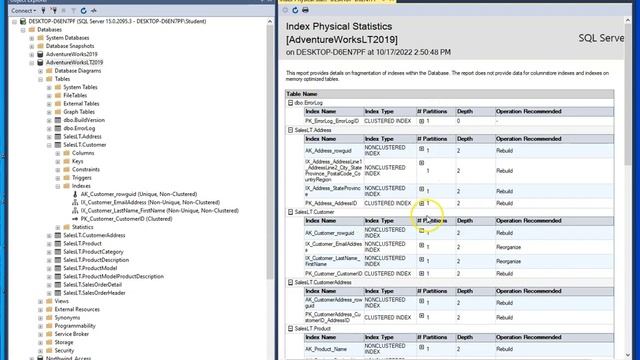Click the Disconnect plug icon in Object Explorer toolbar

tap(53, 11)
